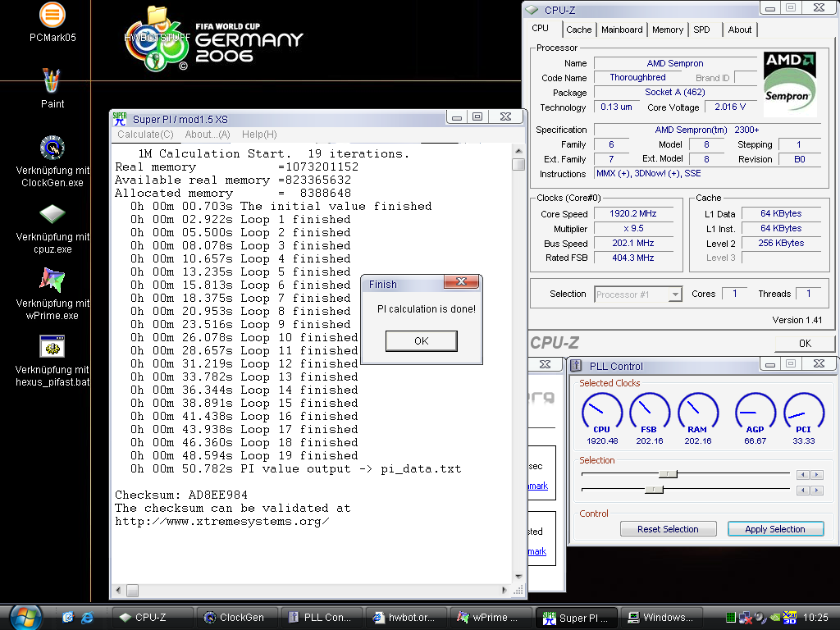Click the CPU-Z window title icon
Image resolution: width=840 pixels, height=630 pixels.
point(532,10)
